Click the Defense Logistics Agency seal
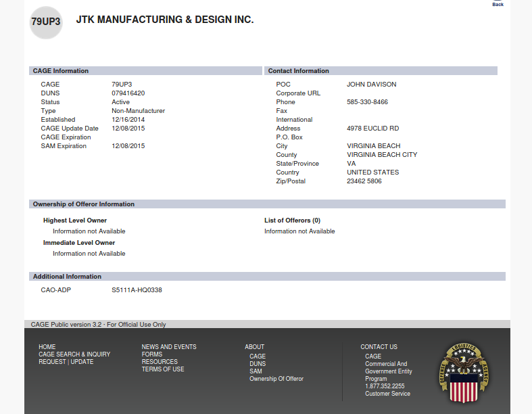 coord(464,373)
